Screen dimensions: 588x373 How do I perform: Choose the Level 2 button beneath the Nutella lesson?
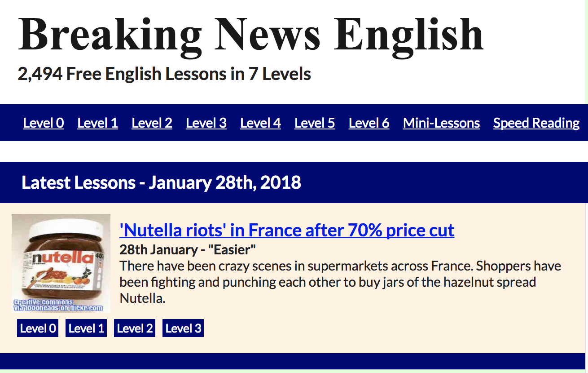click(135, 329)
